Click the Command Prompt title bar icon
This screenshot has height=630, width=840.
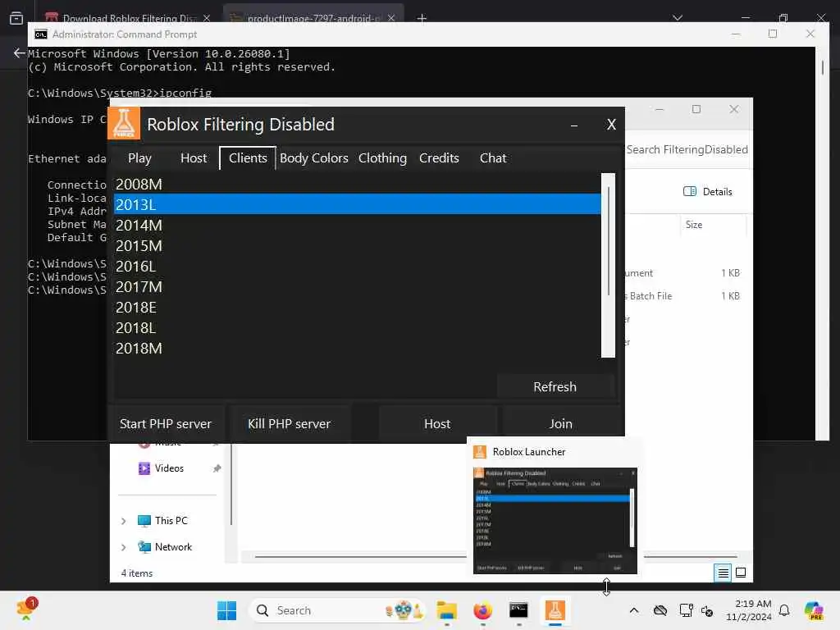tap(41, 34)
